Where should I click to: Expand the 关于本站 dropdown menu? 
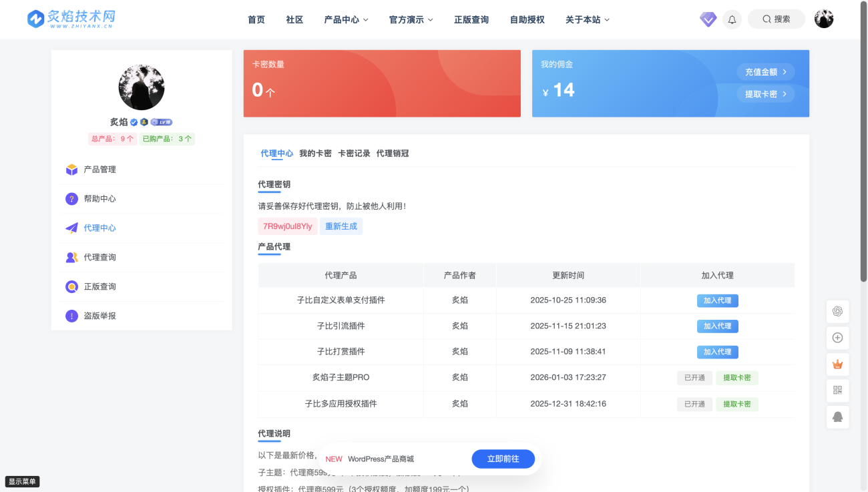tap(587, 20)
